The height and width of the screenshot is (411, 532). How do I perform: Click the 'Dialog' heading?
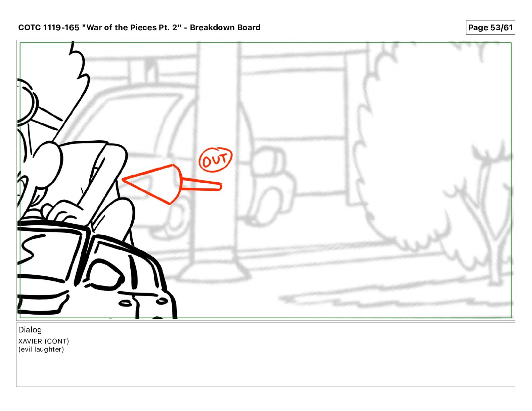[30, 330]
